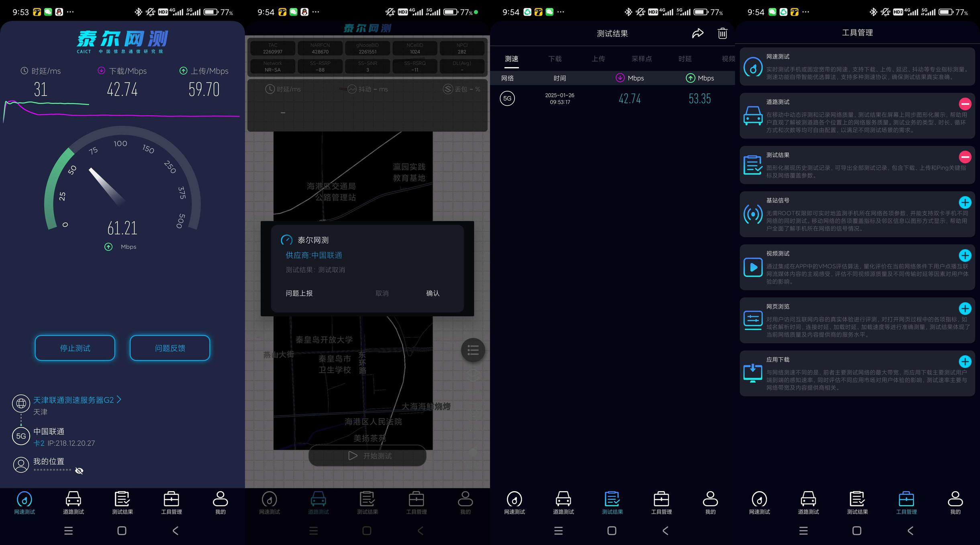Tap the 5G network icon beside 中国联通
Screen dimensions: 980x545
point(21,436)
